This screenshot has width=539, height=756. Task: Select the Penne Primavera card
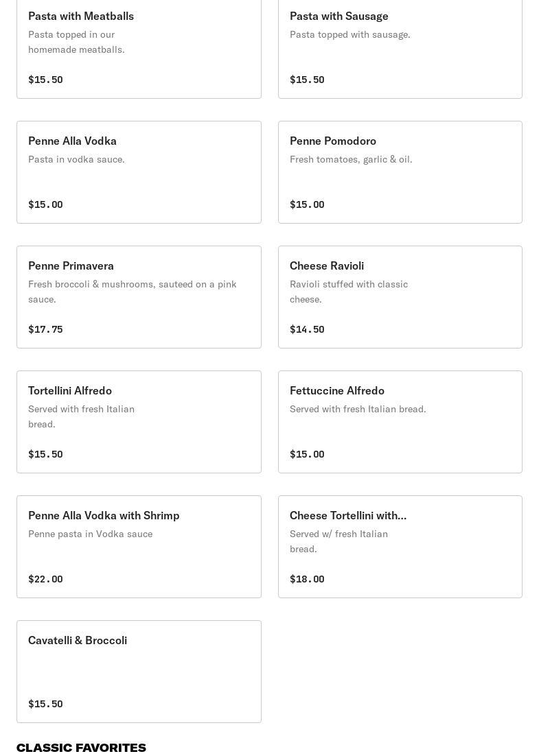pos(139,297)
